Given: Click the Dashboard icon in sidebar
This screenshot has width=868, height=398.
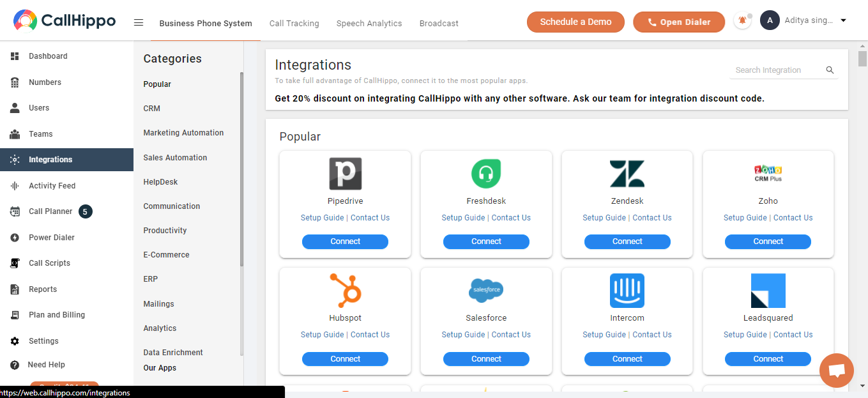Looking at the screenshot, I should pyautogui.click(x=15, y=56).
